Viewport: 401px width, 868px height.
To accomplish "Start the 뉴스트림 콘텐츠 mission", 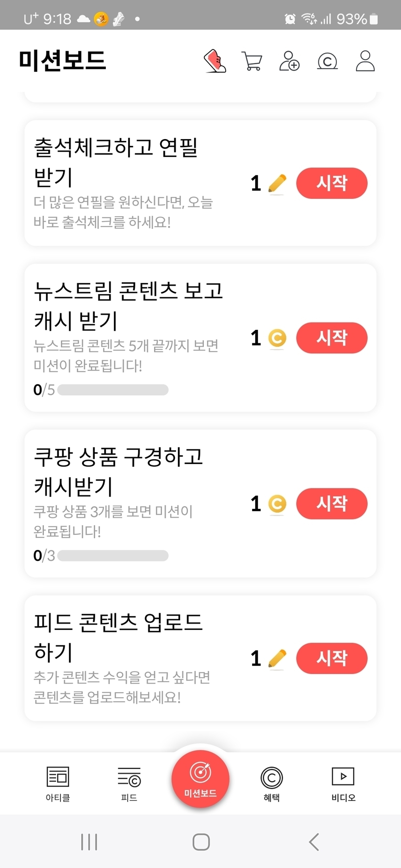I will [331, 338].
